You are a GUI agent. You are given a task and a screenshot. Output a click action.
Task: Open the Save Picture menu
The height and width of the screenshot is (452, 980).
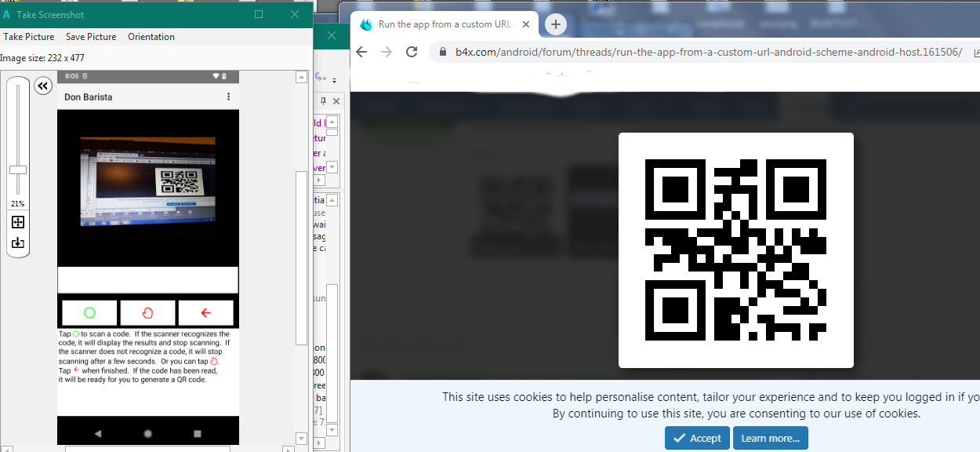[91, 37]
